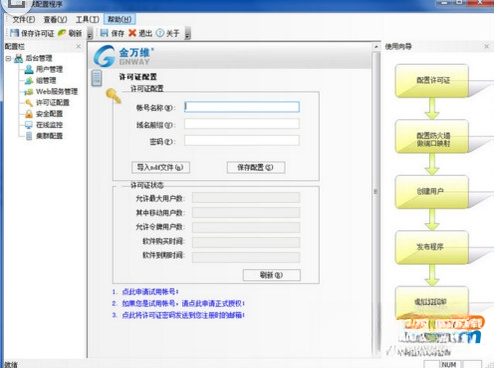Click the main panel vertical scrollbar
This screenshot has height=368, width=494.
[x=376, y=192]
